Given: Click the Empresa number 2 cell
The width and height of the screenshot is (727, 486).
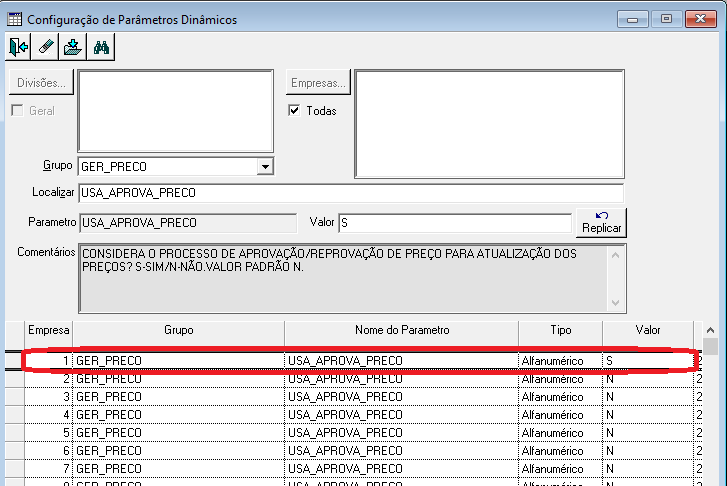Looking at the screenshot, I should pyautogui.click(x=48, y=379).
